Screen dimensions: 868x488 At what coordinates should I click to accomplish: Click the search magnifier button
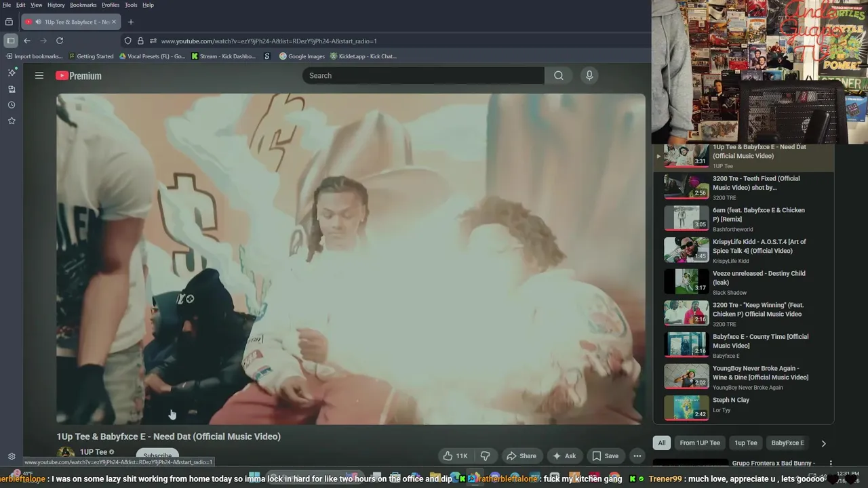point(559,76)
